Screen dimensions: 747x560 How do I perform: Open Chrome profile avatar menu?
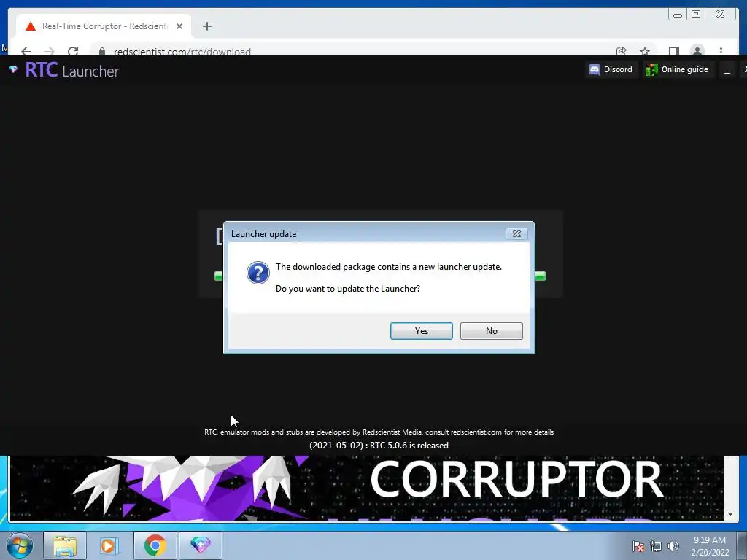click(697, 50)
